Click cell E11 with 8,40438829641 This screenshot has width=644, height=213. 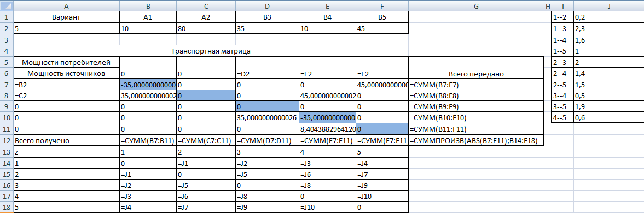click(x=327, y=129)
